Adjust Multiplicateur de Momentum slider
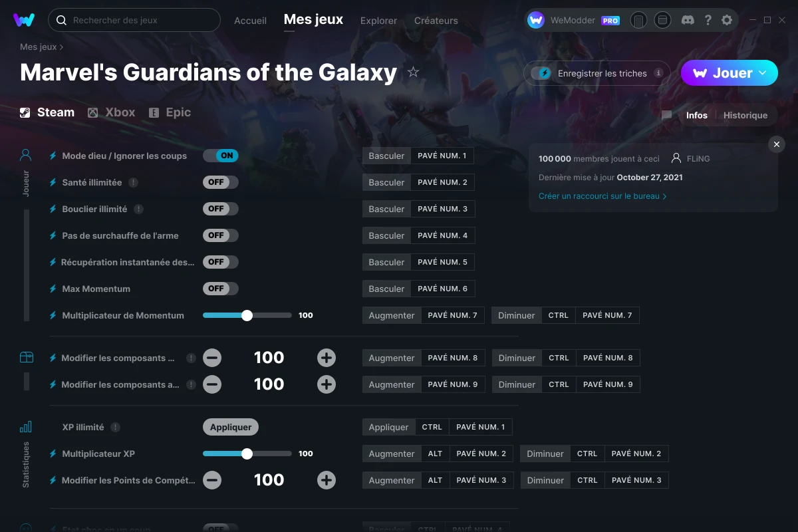 247,315
